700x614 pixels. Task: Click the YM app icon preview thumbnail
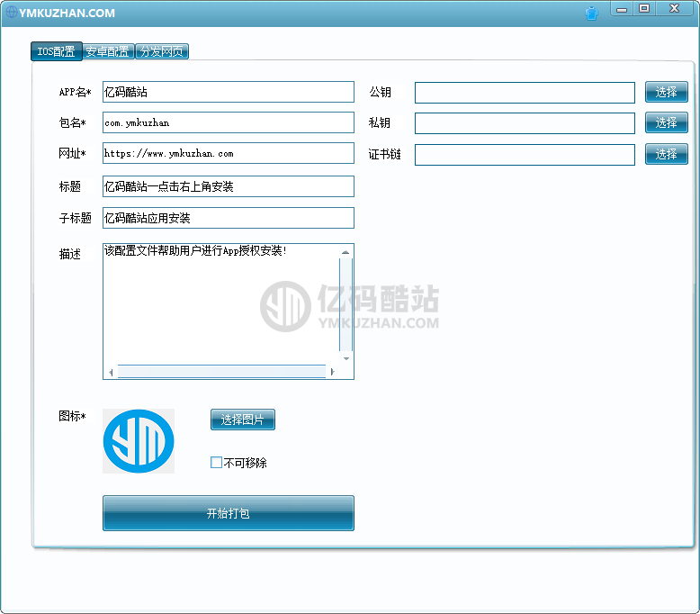[139, 441]
